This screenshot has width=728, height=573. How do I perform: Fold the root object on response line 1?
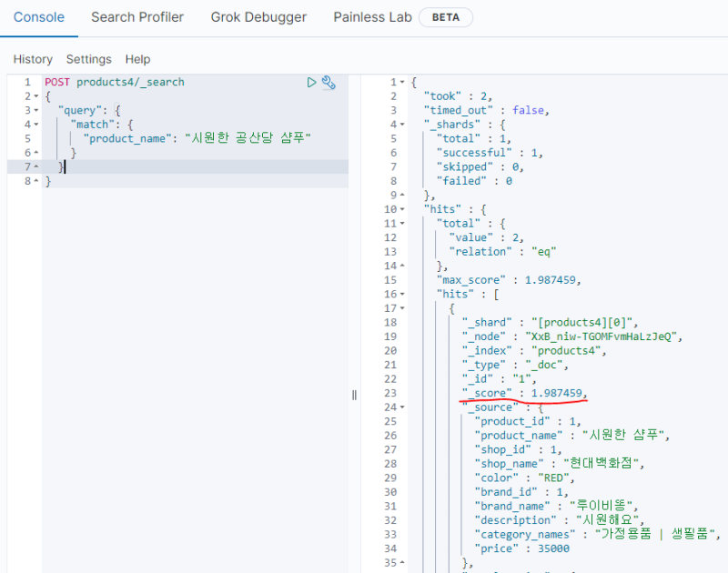pyautogui.click(x=402, y=83)
